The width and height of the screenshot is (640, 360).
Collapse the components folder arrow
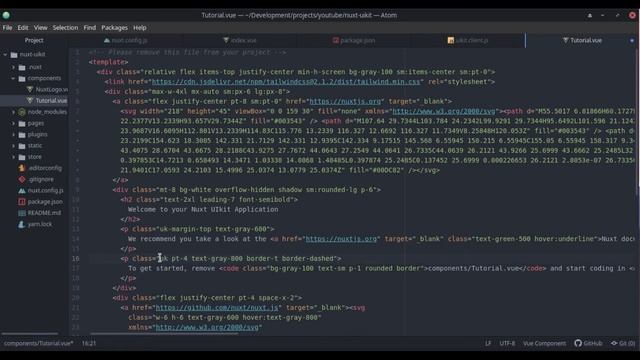point(13,78)
